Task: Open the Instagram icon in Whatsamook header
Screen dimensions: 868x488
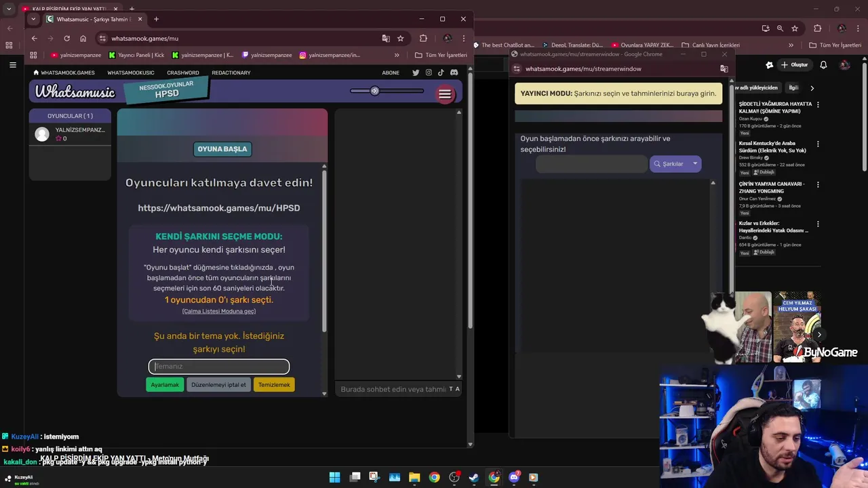Action: click(429, 73)
